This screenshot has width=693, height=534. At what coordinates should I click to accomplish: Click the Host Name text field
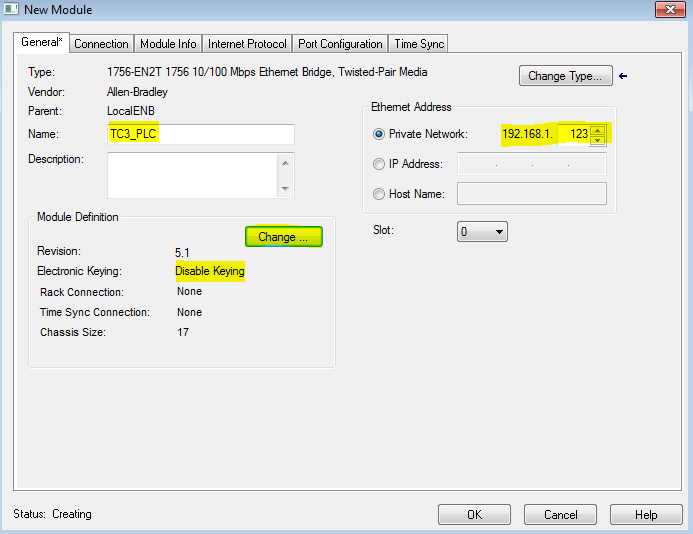(532, 194)
